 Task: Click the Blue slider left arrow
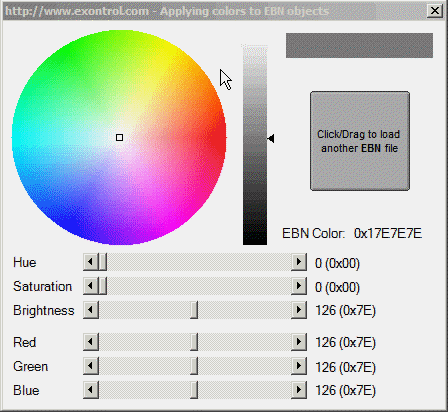pos(91,390)
